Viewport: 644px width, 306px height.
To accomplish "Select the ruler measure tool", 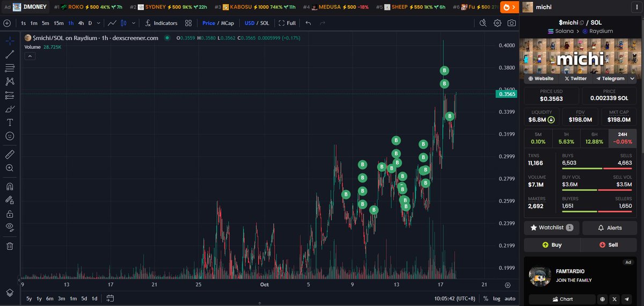I will click(10, 155).
